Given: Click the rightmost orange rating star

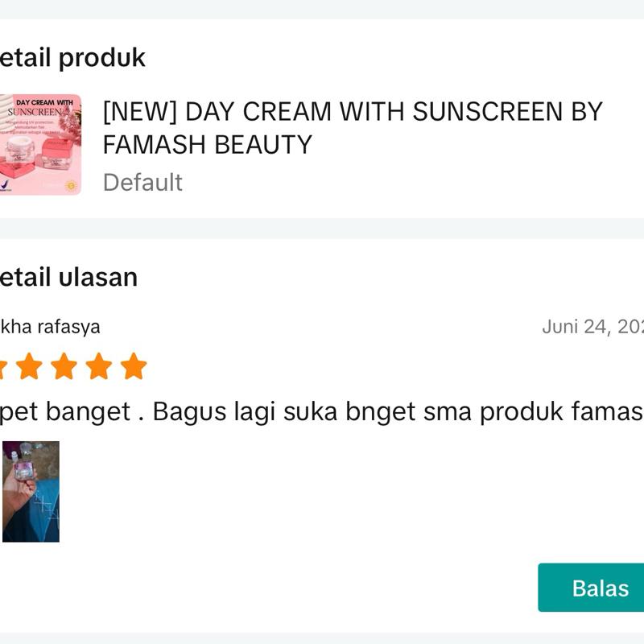Looking at the screenshot, I should pyautogui.click(x=134, y=366).
